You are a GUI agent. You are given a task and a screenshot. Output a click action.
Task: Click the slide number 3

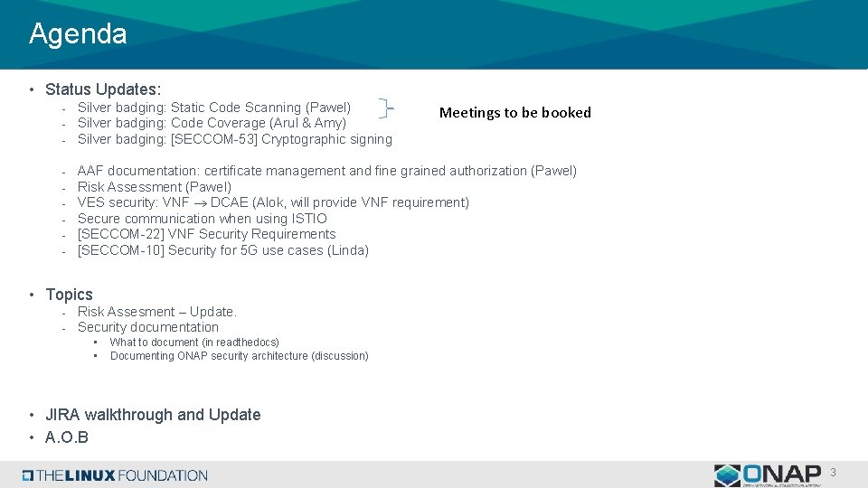coord(833,473)
